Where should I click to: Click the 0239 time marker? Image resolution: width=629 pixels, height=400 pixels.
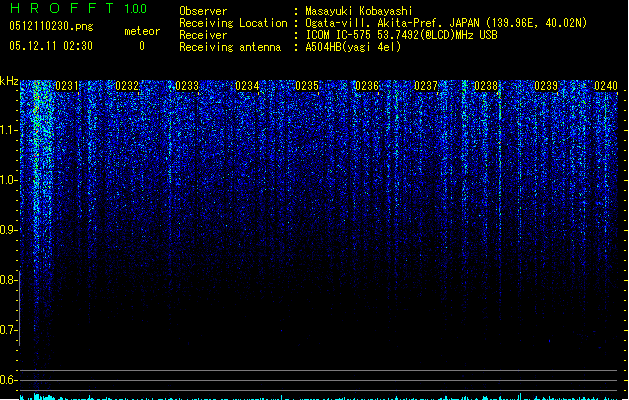pos(546,86)
